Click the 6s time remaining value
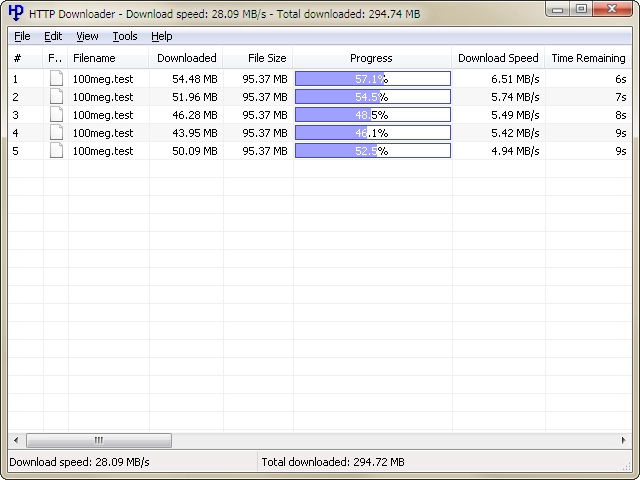The image size is (640, 480). pyautogui.click(x=620, y=79)
